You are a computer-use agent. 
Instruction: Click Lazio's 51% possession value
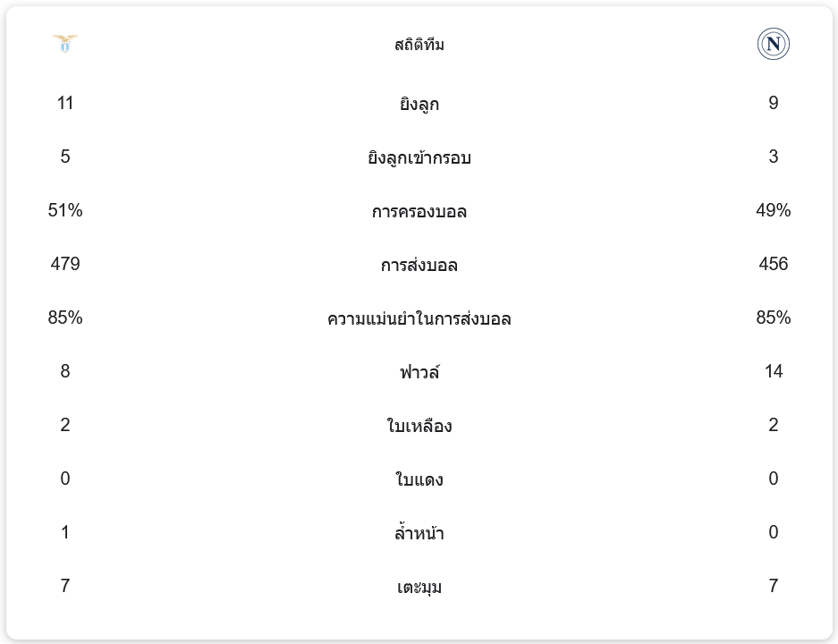click(x=65, y=210)
